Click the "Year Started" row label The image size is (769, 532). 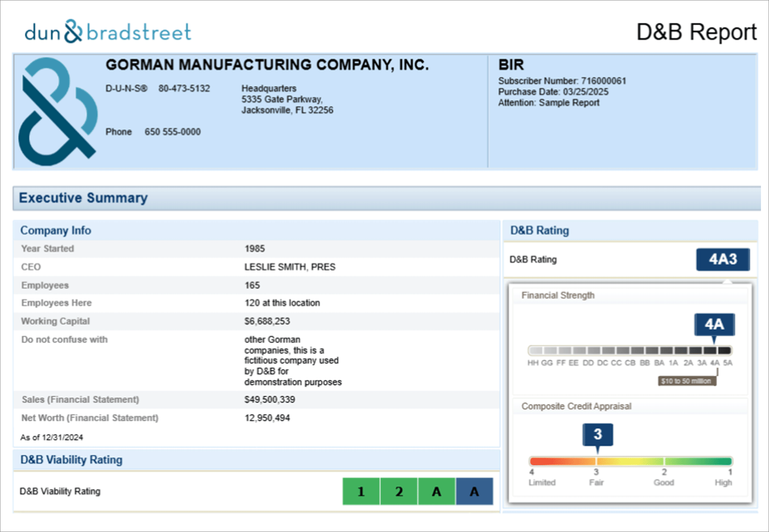pos(47,248)
